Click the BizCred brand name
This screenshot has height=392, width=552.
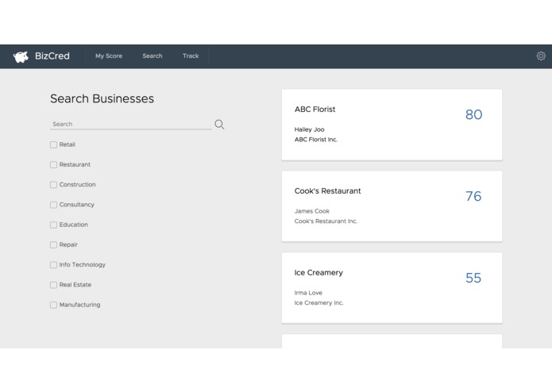click(52, 56)
